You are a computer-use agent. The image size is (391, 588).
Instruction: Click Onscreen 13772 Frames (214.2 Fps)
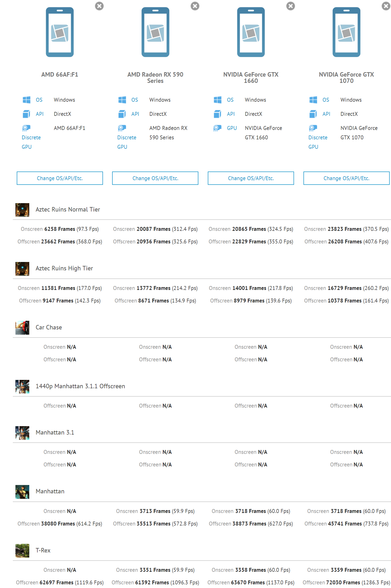coord(155,288)
